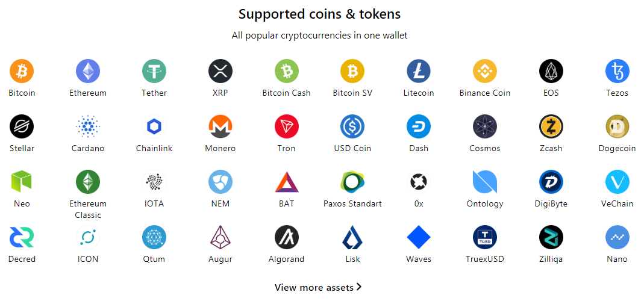Click the orange Bitcoin coin icon
This screenshot has width=644, height=301.
click(22, 71)
